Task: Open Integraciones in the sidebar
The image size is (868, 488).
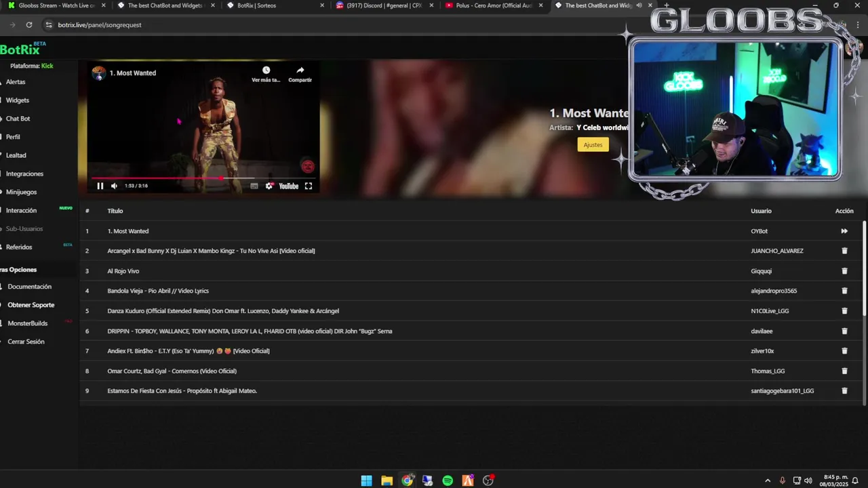Action: pyautogui.click(x=24, y=174)
